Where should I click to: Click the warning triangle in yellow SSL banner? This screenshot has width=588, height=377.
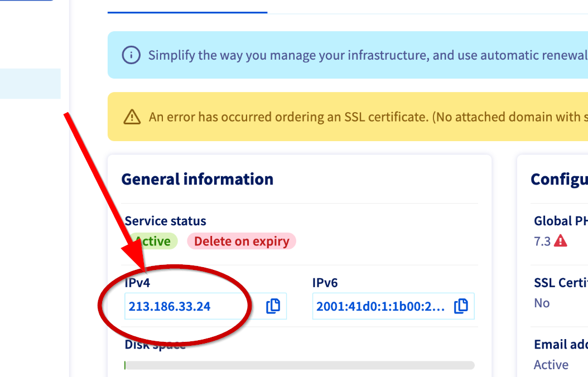(x=132, y=117)
